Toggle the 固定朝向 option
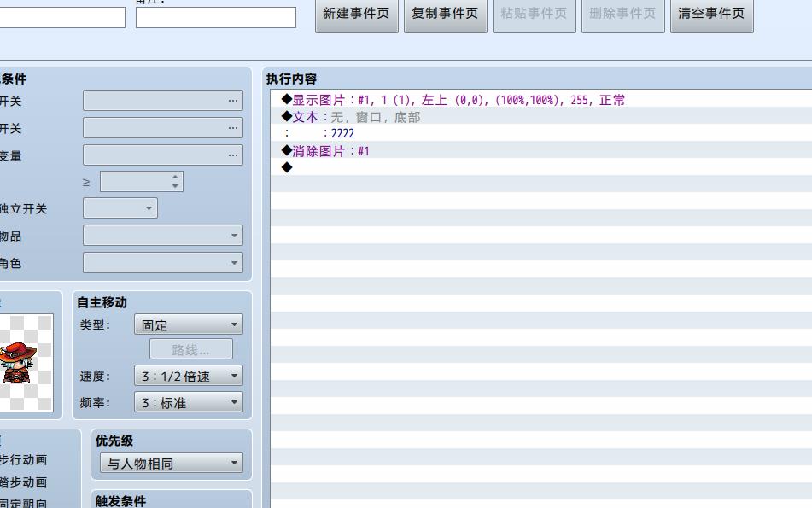Viewport: 812px width, 508px height. [x=24, y=504]
